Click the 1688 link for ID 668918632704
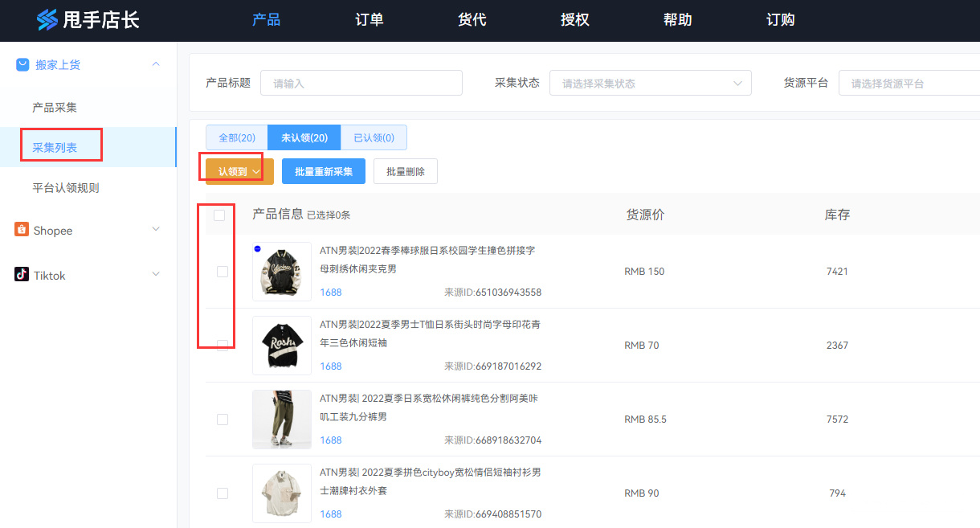The width and height of the screenshot is (980, 528). tap(331, 440)
